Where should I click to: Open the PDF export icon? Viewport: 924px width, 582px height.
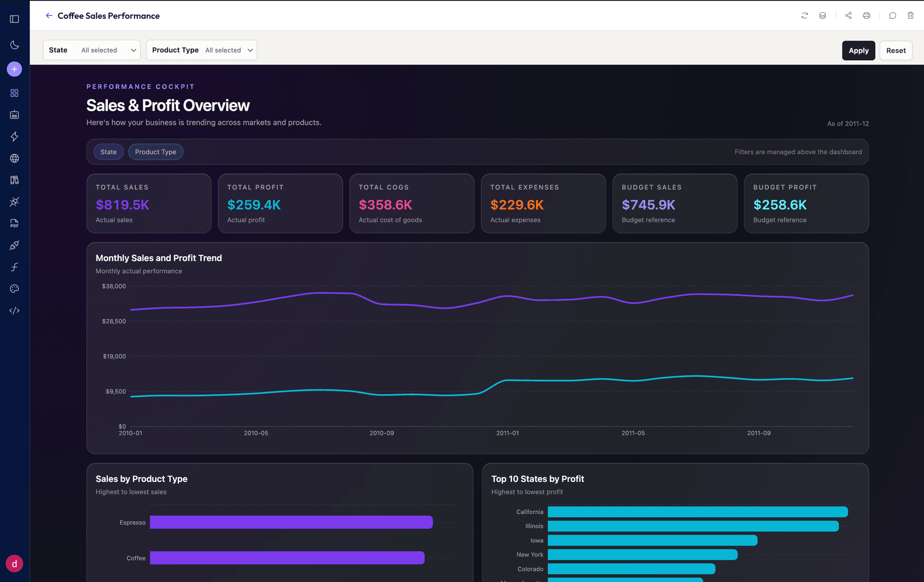click(x=14, y=223)
